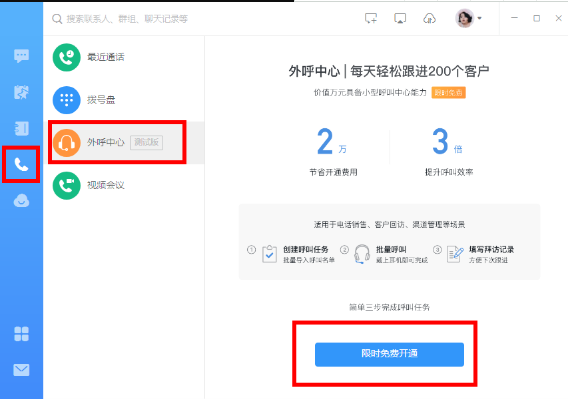568x399 pixels.
Task: Click the user avatar picture
Action: coord(464,18)
